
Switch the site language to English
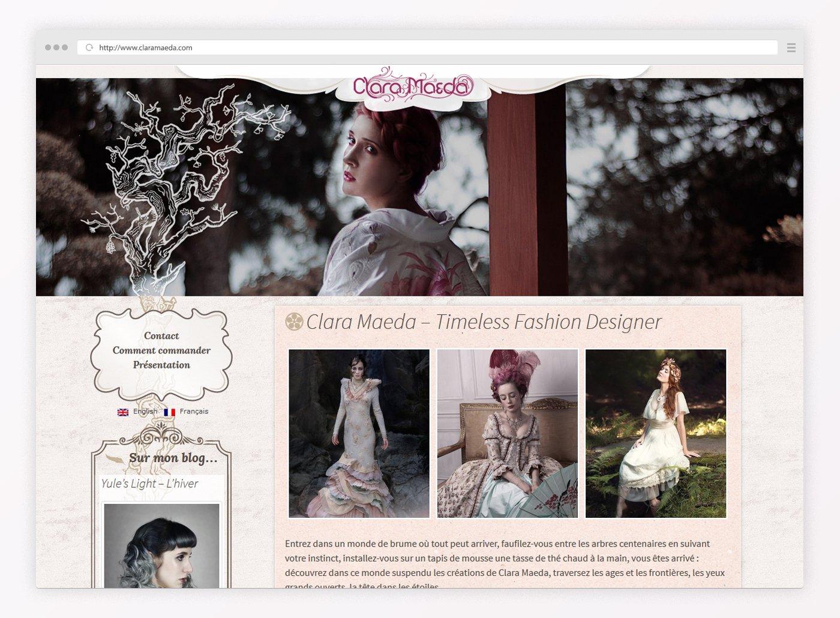coord(145,412)
